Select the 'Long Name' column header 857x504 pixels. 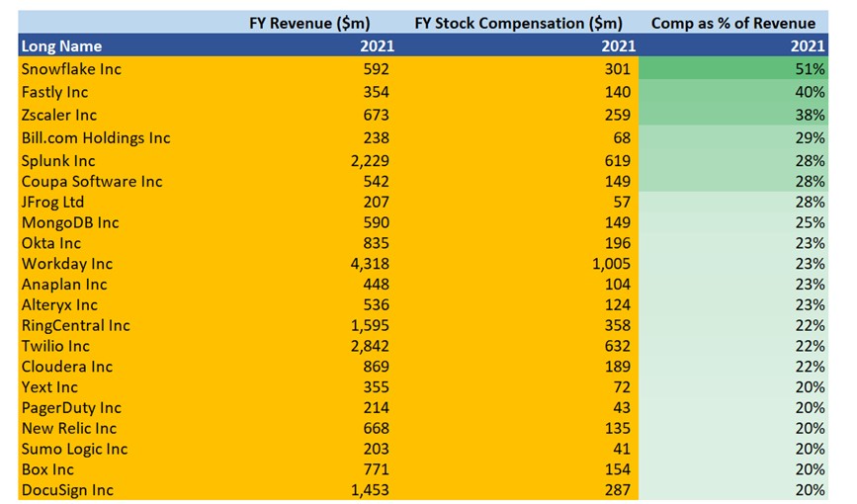coord(61,45)
